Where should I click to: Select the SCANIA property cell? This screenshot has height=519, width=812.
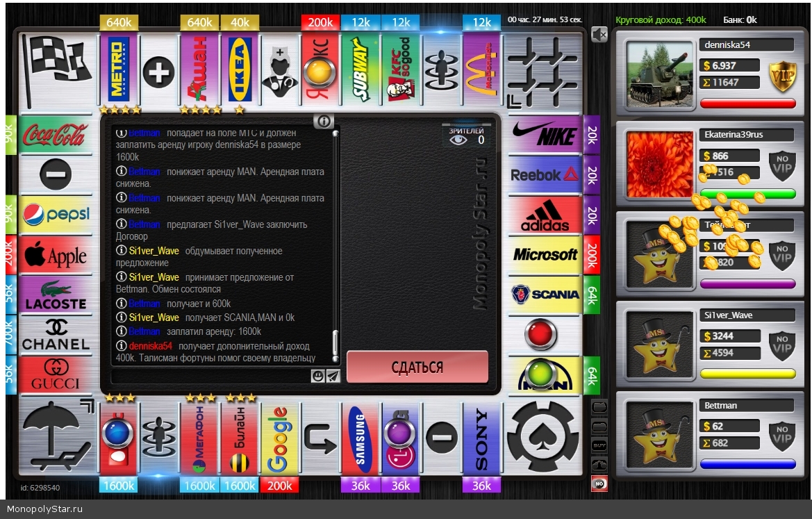pos(545,295)
